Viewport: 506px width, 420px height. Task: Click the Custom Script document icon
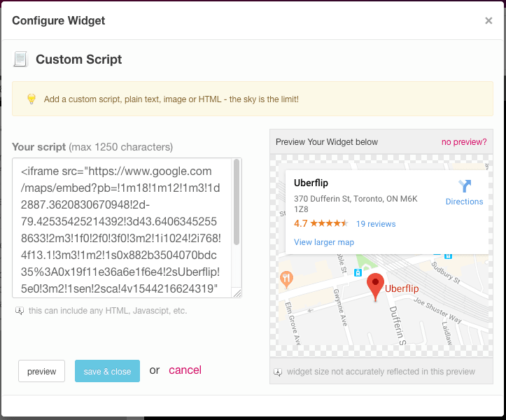20,59
